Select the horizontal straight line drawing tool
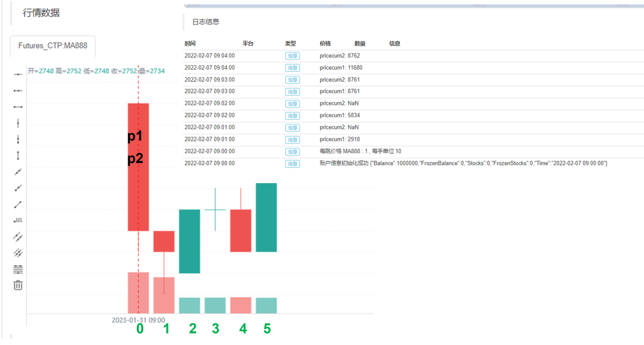Screen dimensions: 644x345 click(x=18, y=74)
